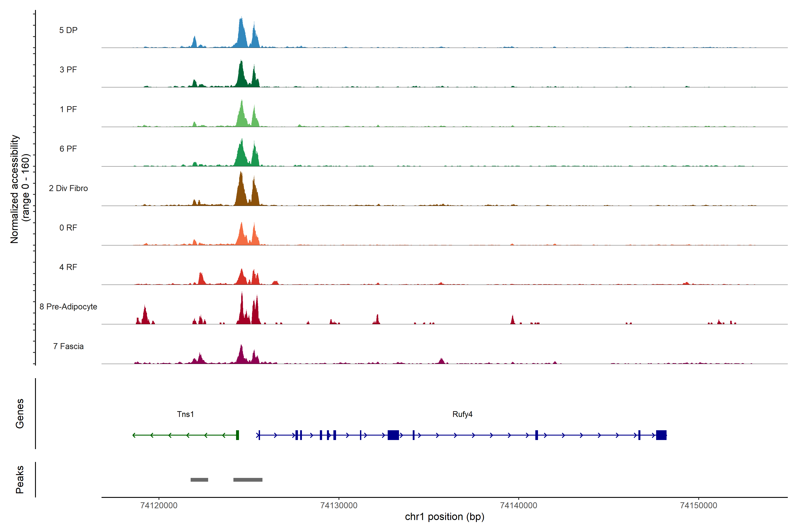Click the last large Rufy4 exon block
The height and width of the screenshot is (532, 798).
tap(661, 435)
